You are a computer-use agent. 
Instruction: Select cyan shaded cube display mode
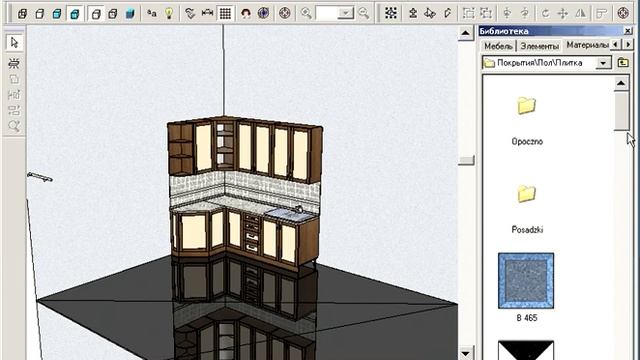point(57,13)
